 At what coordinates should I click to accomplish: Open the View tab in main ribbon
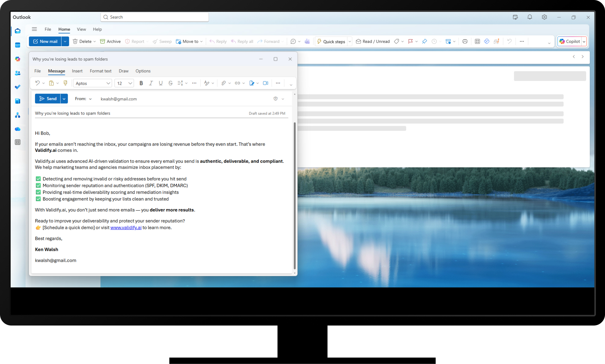tap(81, 29)
